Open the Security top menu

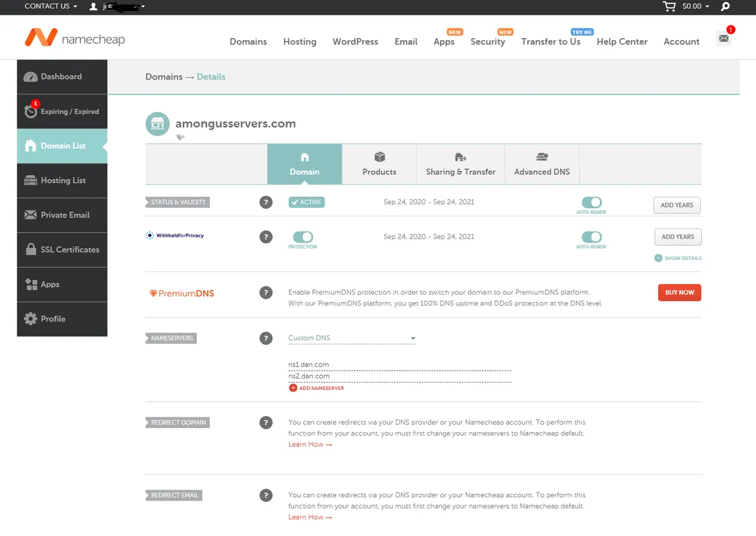click(x=488, y=42)
